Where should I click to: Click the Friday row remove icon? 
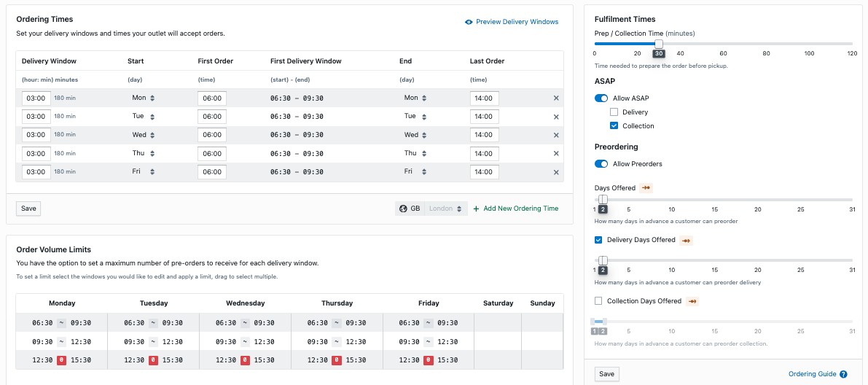pos(556,172)
